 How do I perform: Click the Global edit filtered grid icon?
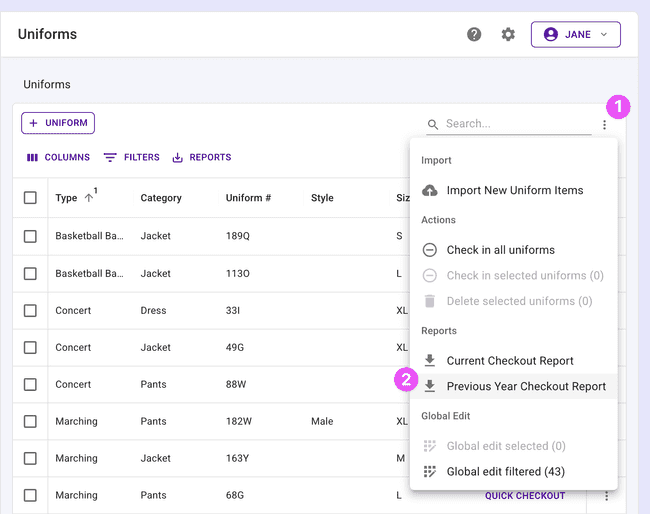click(430, 472)
